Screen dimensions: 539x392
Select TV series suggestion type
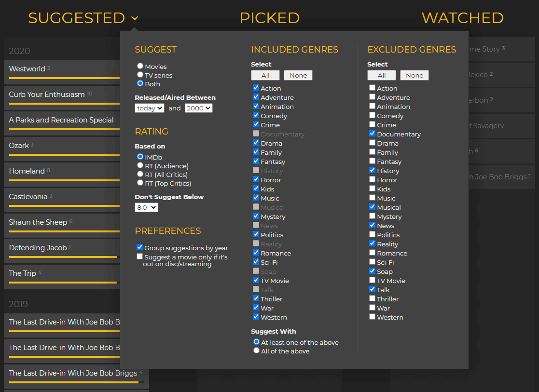click(140, 75)
